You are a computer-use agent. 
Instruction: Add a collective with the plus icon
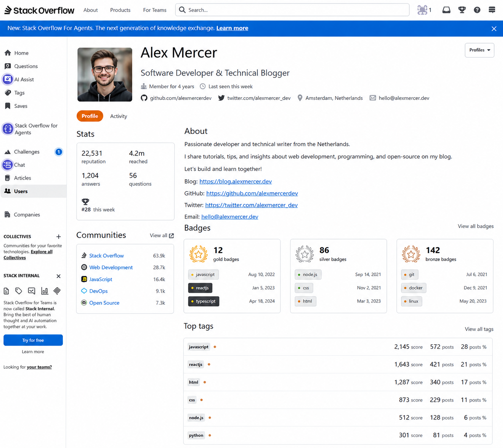click(x=58, y=236)
